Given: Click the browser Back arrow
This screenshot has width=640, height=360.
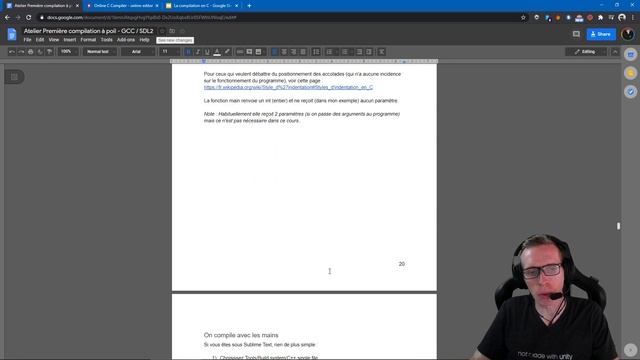Looking at the screenshot, I should pyautogui.click(x=7, y=18).
